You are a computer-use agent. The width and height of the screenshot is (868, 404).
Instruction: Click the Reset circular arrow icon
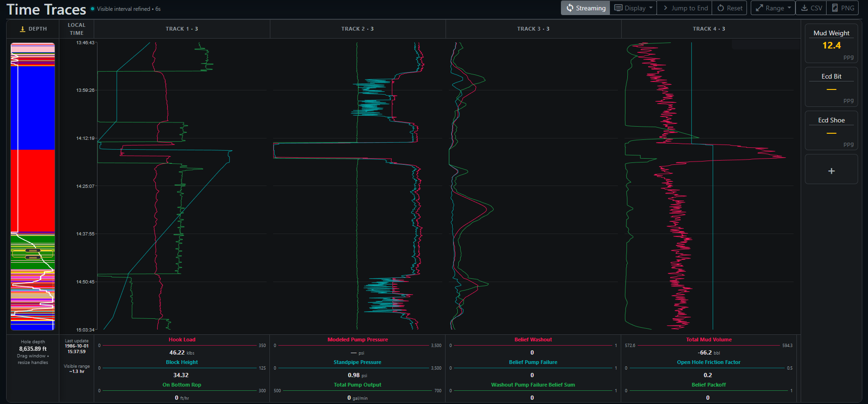click(x=721, y=8)
